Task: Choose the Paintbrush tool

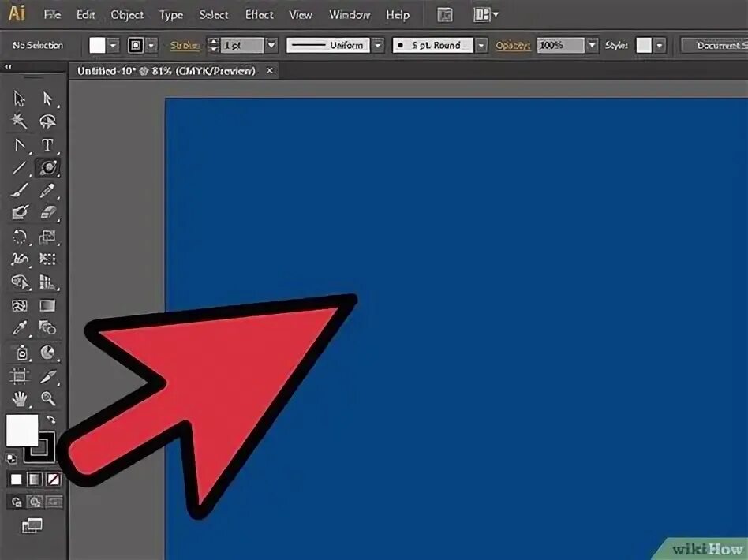Action: point(20,190)
